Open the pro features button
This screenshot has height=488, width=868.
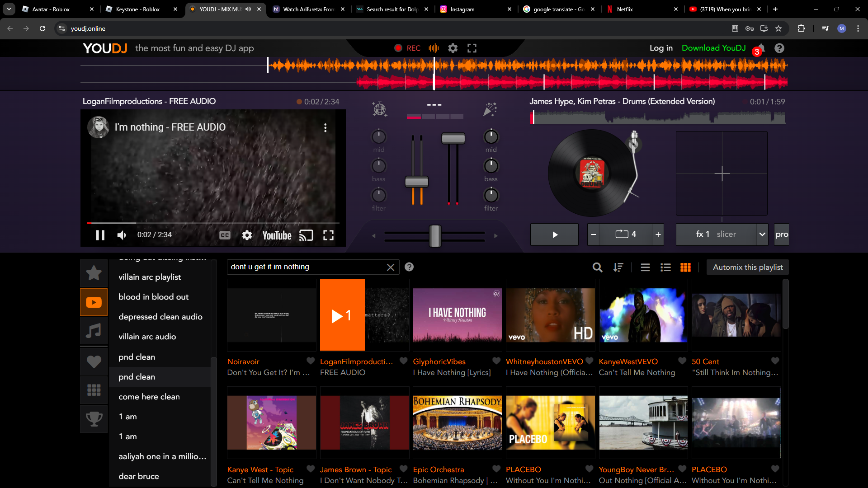tap(782, 235)
